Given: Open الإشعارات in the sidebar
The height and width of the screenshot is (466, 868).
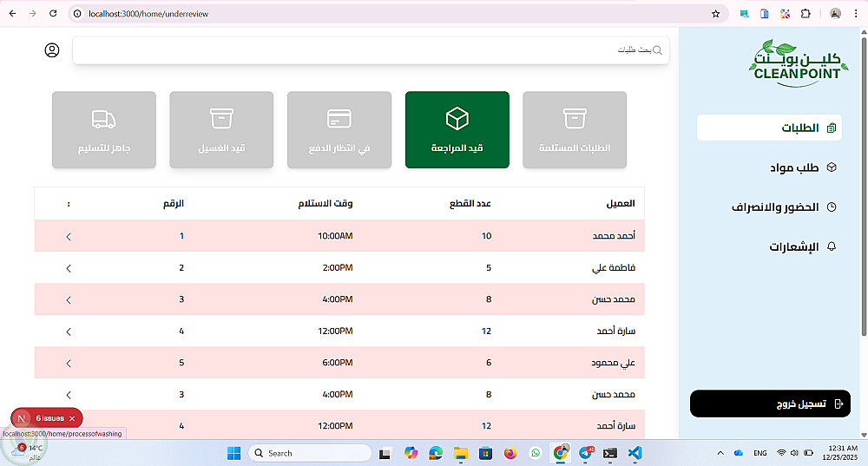Looking at the screenshot, I should [x=802, y=246].
